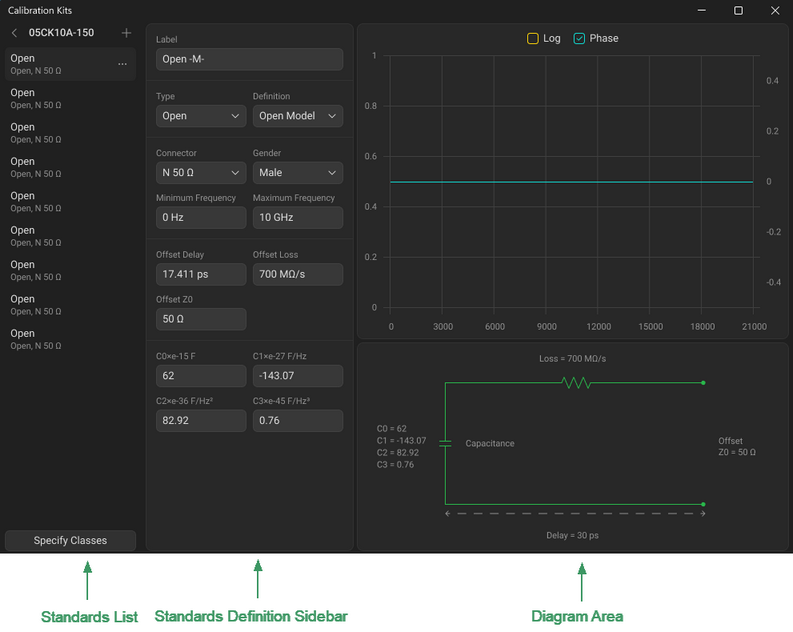Viewport: 793px width, 632px height.
Task: Maximize the Calibration Kits window
Action: click(x=738, y=10)
